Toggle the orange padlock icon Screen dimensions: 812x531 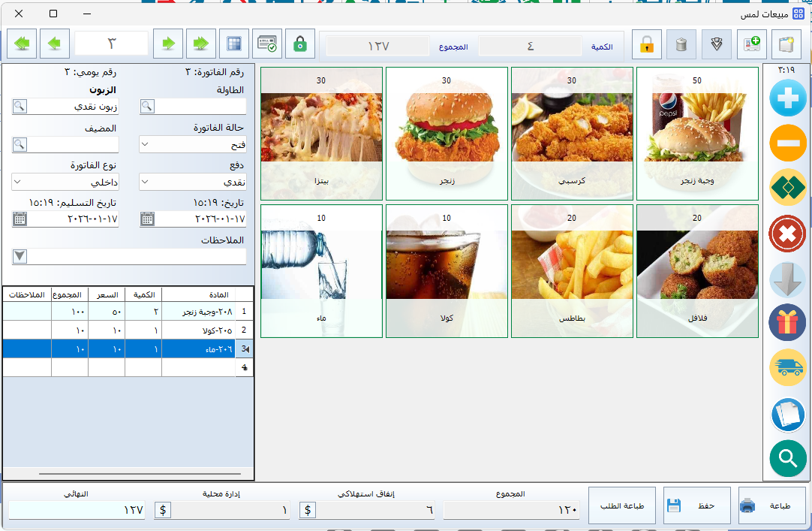[646, 45]
